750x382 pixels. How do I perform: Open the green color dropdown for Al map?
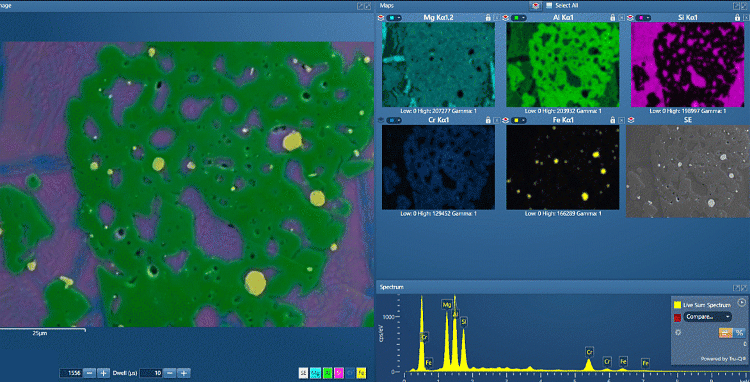point(518,17)
